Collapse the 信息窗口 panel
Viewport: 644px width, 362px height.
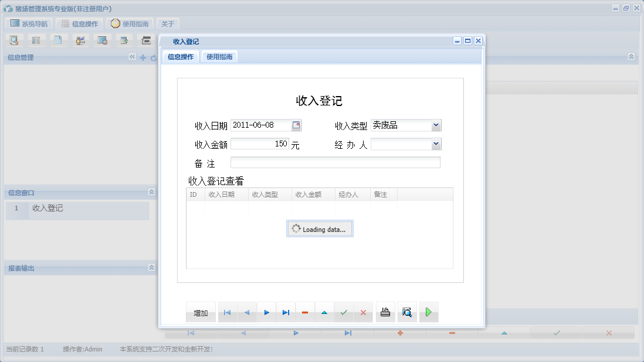(x=151, y=192)
